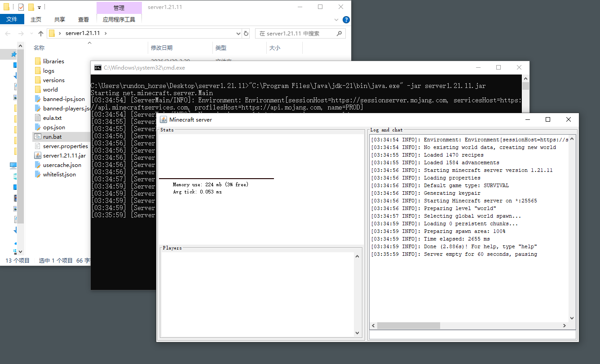Open the quick access toolbar customize dropdown
The width and height of the screenshot is (600, 364).
(x=40, y=7)
